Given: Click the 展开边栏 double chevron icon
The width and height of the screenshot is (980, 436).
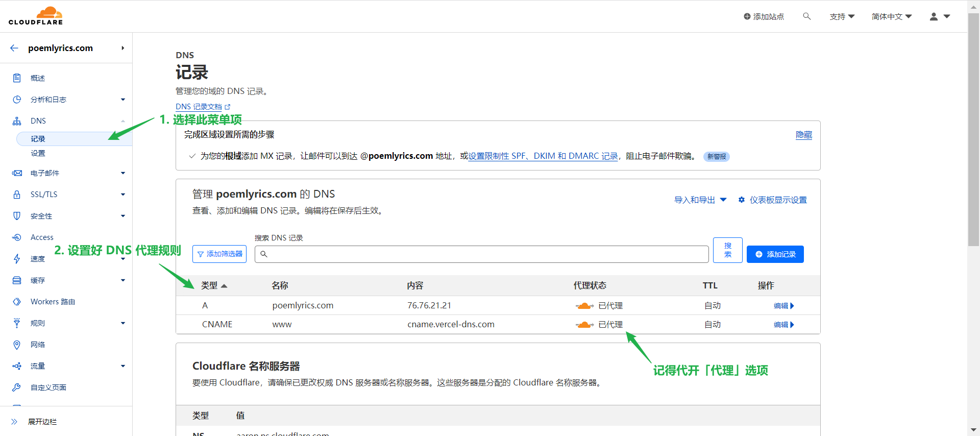Looking at the screenshot, I should [14, 422].
